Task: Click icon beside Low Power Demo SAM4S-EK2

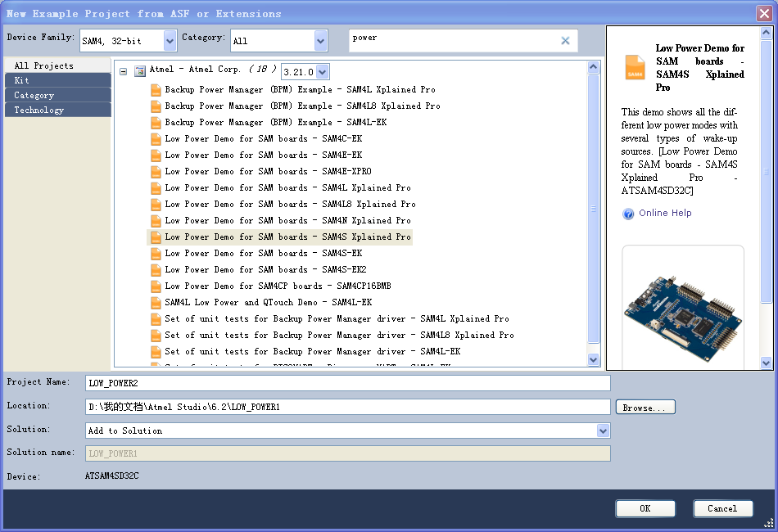Action: point(156,270)
